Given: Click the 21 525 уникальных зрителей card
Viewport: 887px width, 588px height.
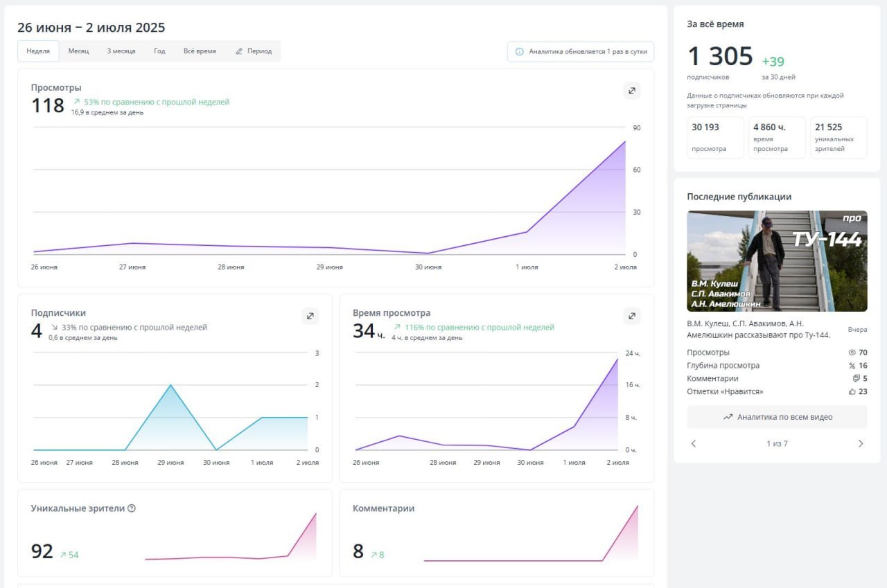Looking at the screenshot, I should pyautogui.click(x=838, y=137).
